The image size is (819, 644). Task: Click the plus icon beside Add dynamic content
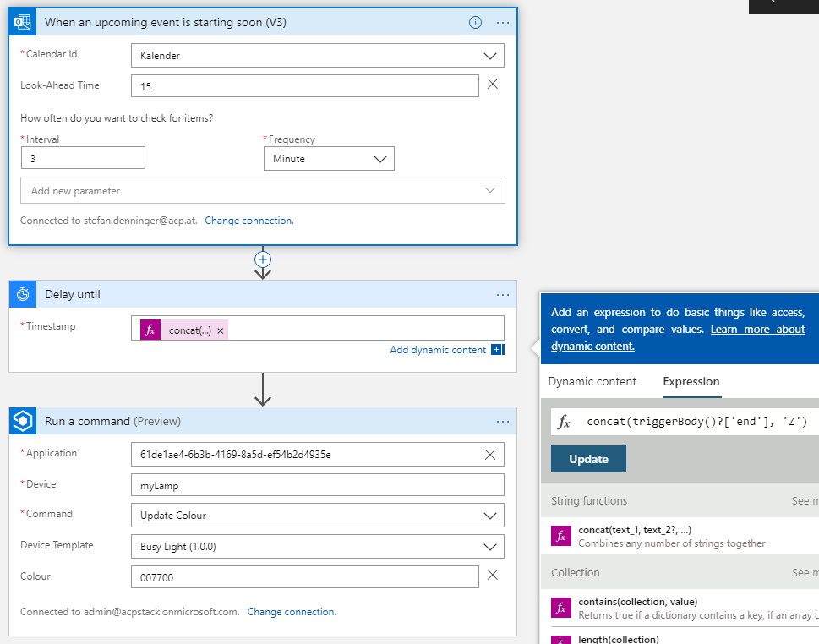497,349
